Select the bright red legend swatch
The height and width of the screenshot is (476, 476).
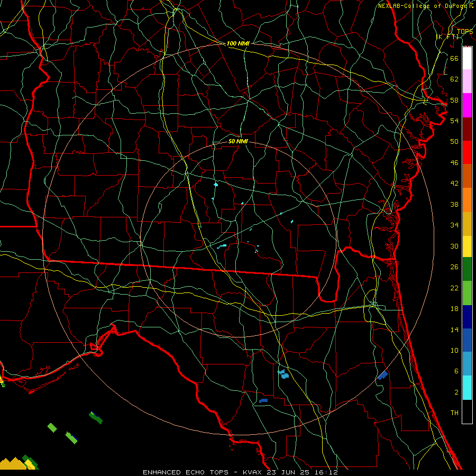pyautogui.click(x=467, y=152)
